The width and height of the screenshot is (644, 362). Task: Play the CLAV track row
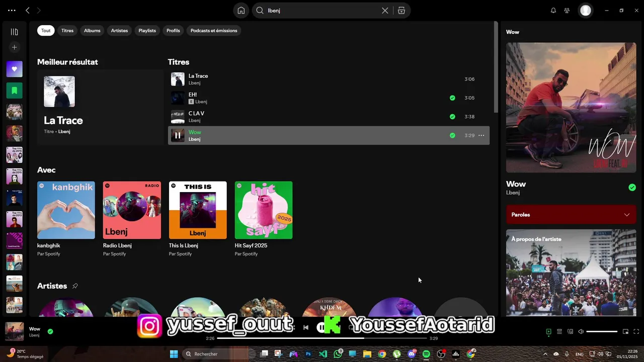(329, 117)
